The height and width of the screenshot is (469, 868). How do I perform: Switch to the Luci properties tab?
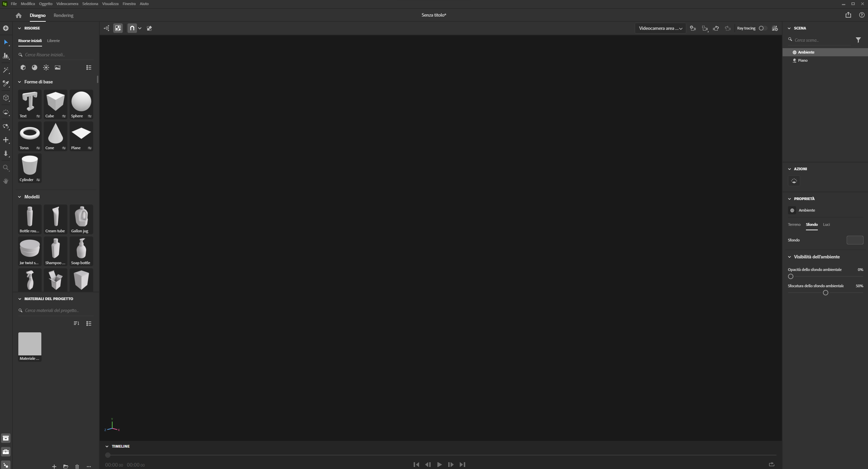(826, 224)
